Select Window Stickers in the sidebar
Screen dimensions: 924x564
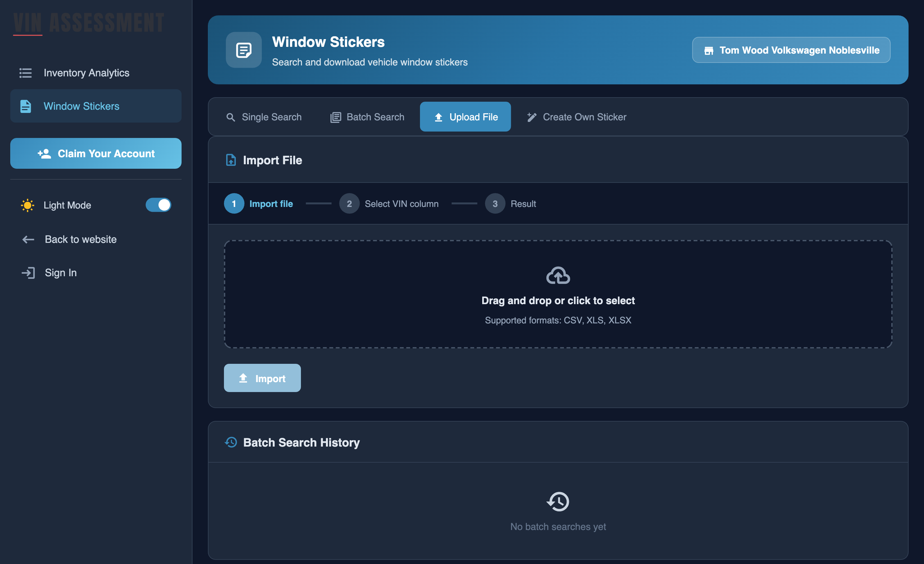tap(96, 106)
